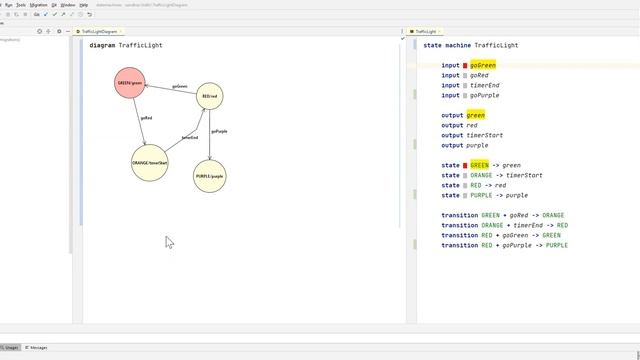Screen dimensions: 640x360
Task: Click the goGreen transition label in diagram
Action: [180, 87]
